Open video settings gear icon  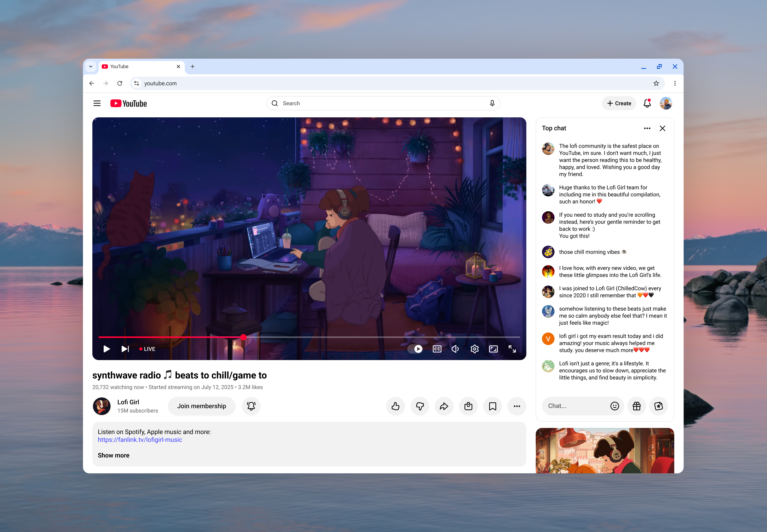(474, 349)
